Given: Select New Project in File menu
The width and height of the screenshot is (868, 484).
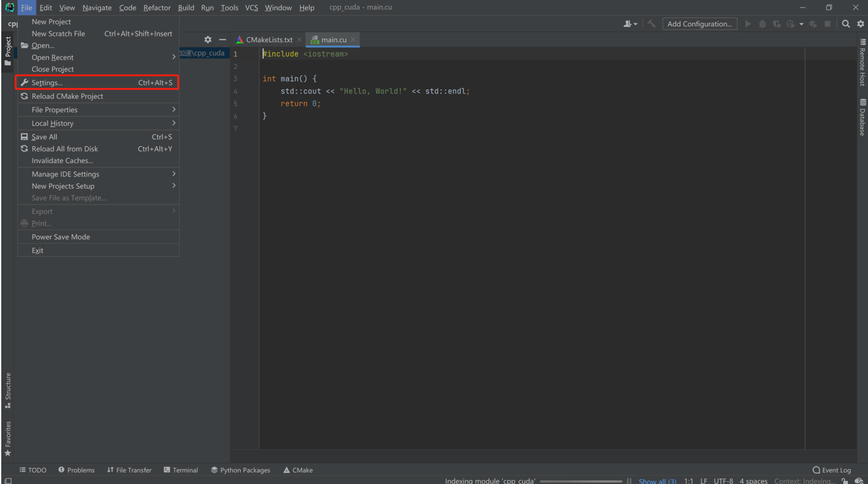Looking at the screenshot, I should [98, 21].
